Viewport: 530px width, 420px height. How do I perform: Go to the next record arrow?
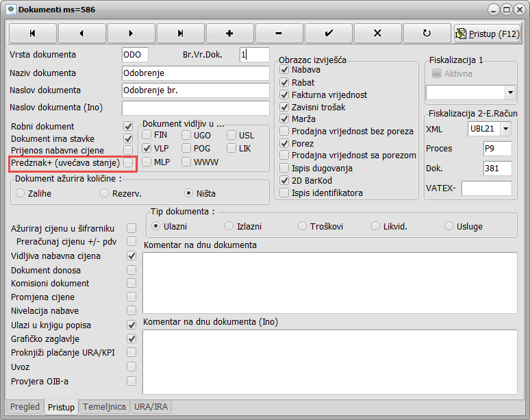coord(131,33)
